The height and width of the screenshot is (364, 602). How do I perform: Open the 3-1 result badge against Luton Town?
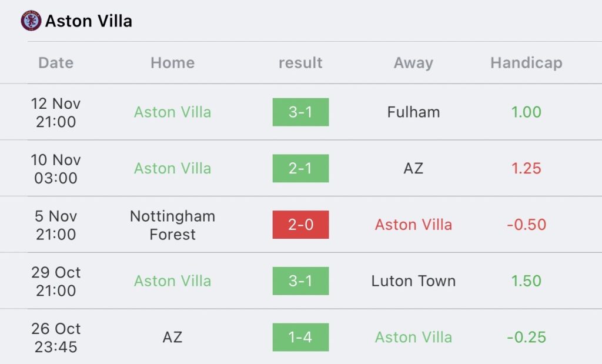pyautogui.click(x=300, y=281)
